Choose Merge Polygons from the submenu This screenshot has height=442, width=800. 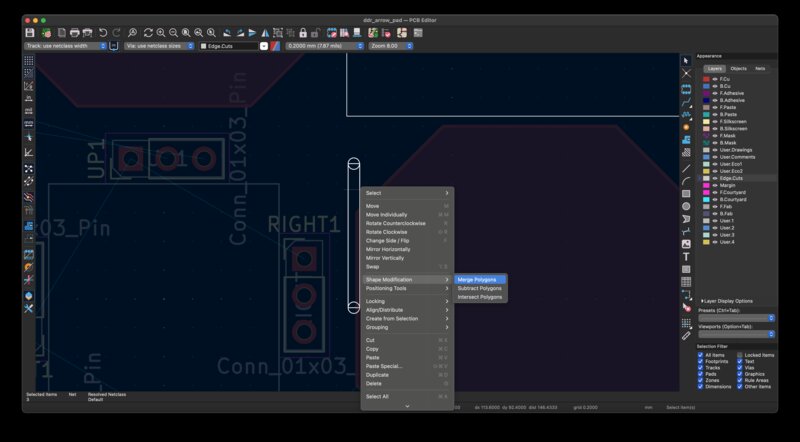tap(479, 279)
